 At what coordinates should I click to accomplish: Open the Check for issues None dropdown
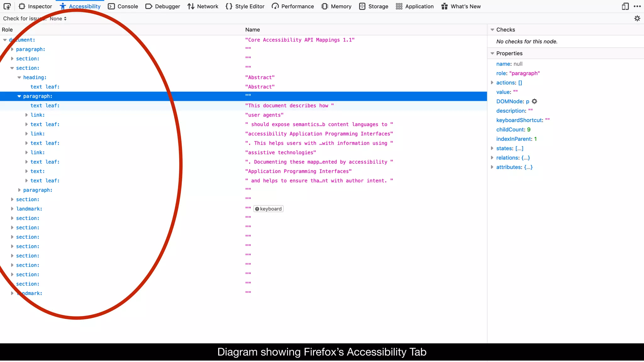tap(58, 19)
